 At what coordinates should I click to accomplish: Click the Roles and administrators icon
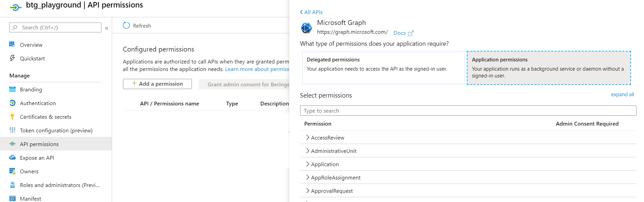tap(12, 185)
